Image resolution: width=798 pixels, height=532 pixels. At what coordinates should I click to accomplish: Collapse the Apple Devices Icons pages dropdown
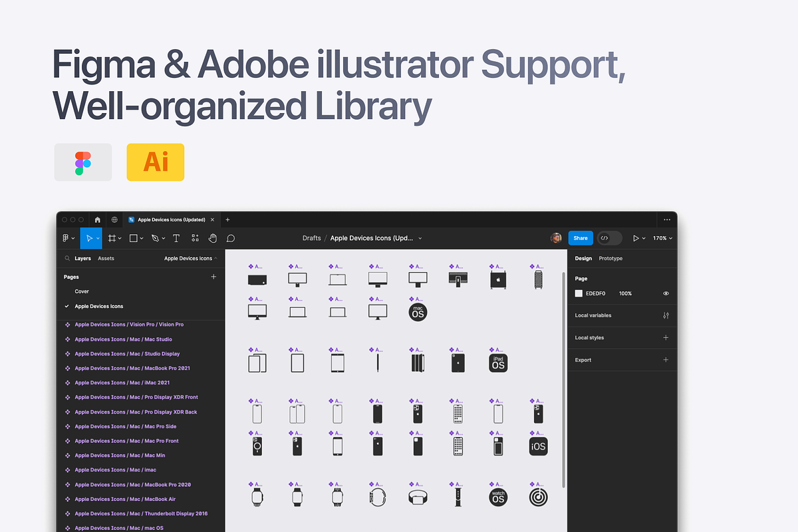(192, 258)
